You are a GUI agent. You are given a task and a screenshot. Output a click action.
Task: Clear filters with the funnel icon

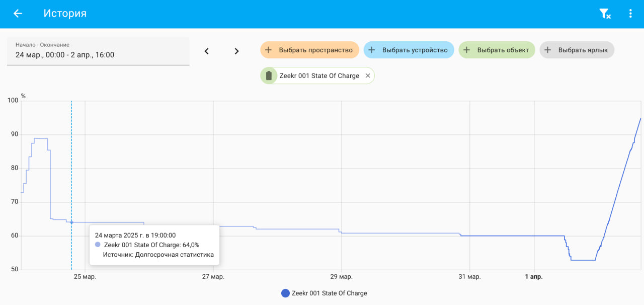pos(605,14)
